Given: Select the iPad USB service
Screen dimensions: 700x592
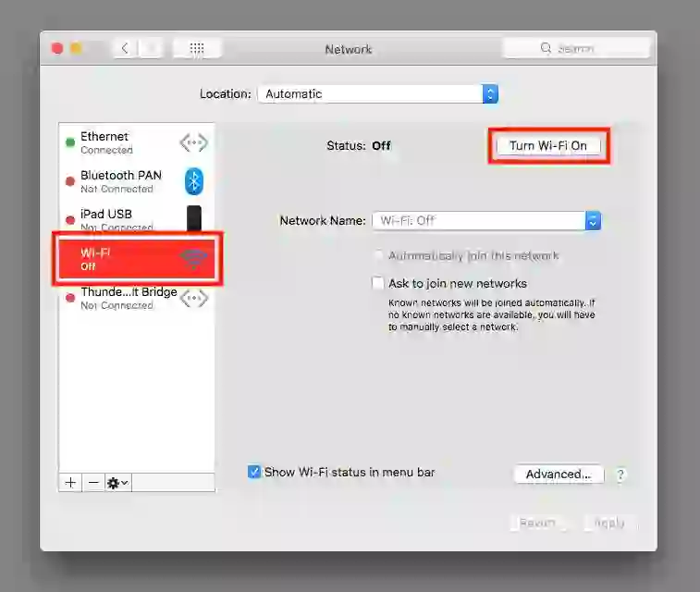Looking at the screenshot, I should [137, 219].
